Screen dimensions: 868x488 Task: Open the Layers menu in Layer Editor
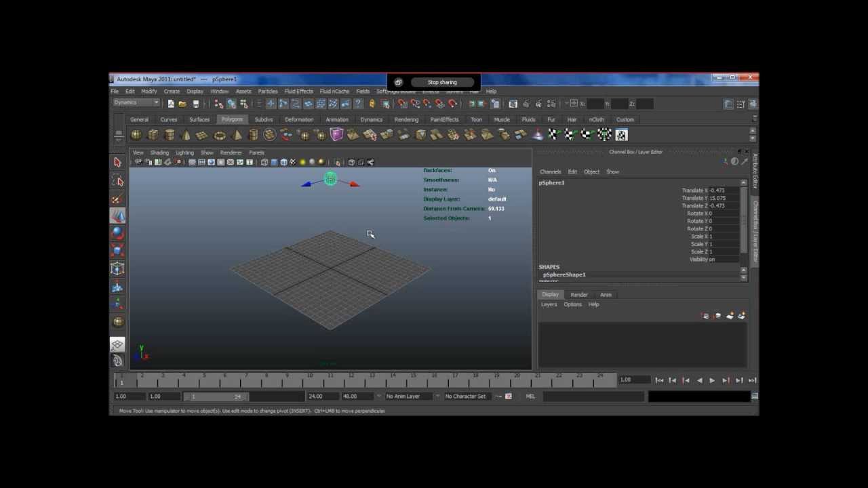coord(549,304)
